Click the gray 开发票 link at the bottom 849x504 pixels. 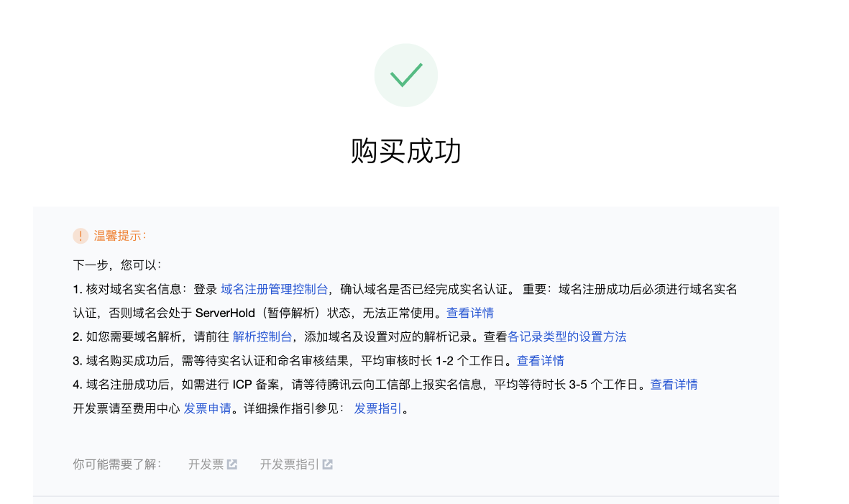(206, 464)
